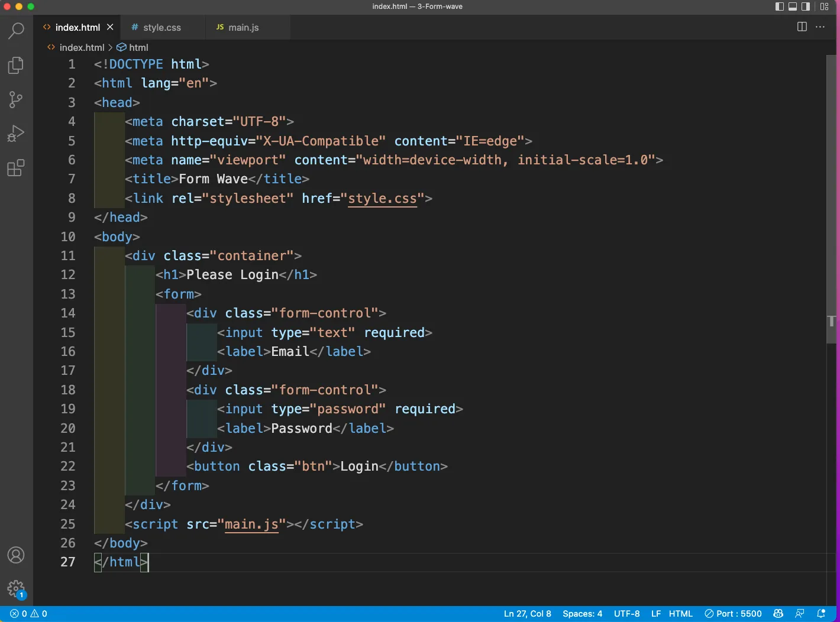Click the "Form Wave" title text
The image size is (840, 622).
click(x=213, y=179)
